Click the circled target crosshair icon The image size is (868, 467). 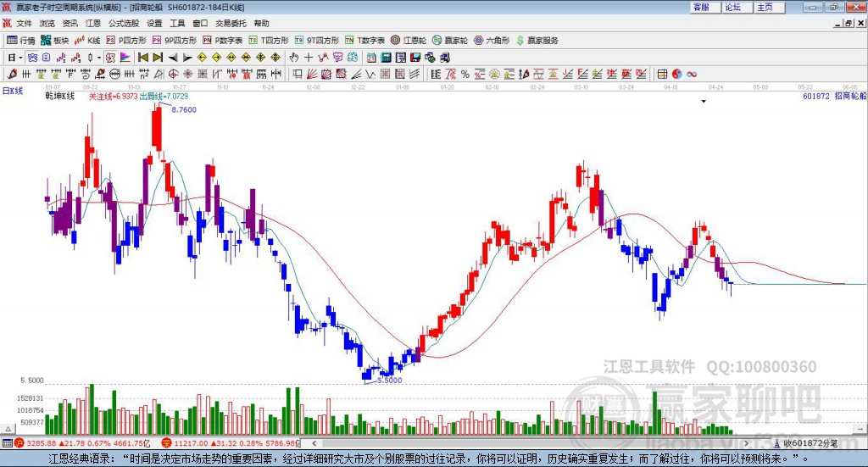(173, 74)
